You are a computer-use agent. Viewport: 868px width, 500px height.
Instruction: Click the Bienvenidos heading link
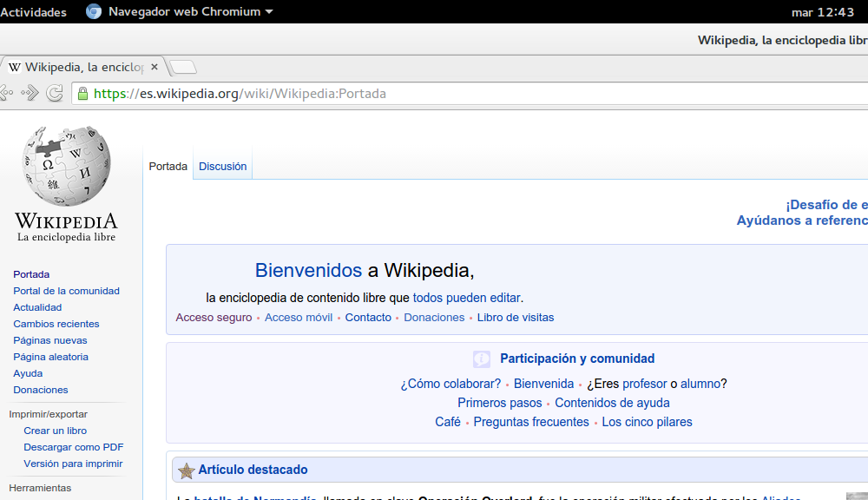308,270
